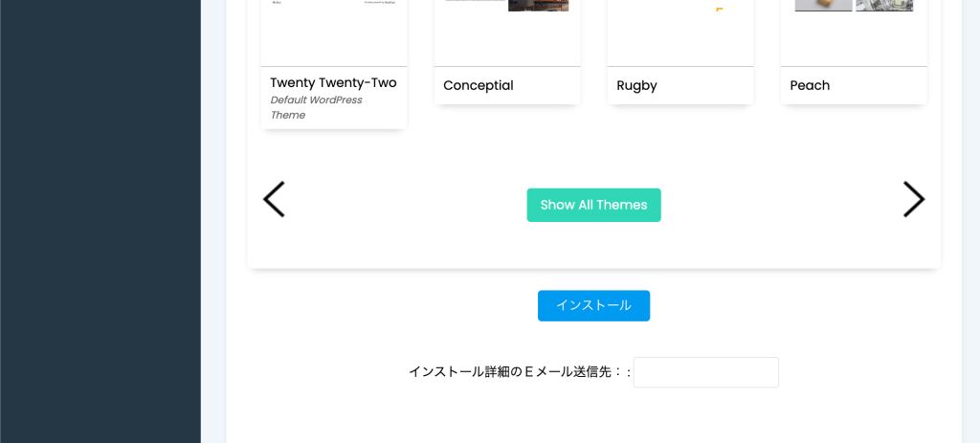Select the Conceptial theme preview area
980x443 pixels.
pos(507,33)
